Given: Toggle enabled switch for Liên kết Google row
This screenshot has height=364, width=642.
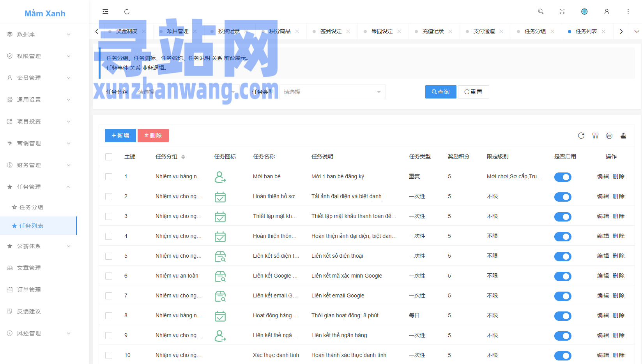Looking at the screenshot, I should (562, 276).
